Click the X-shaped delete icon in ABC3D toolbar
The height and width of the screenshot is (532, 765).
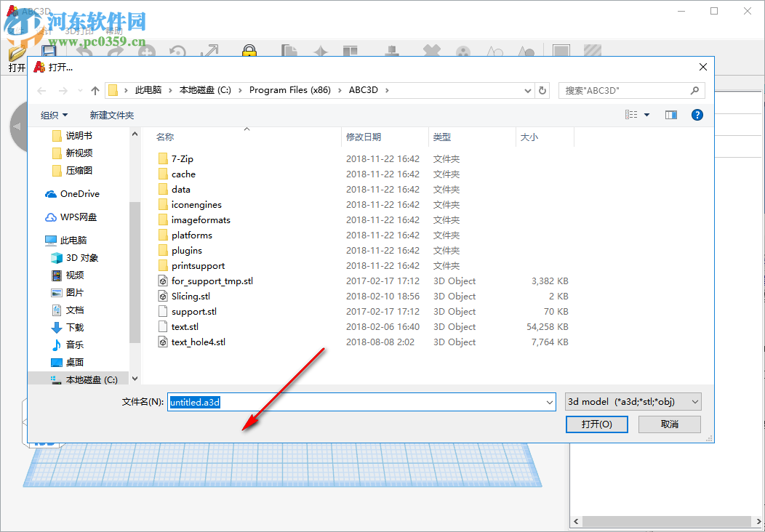(x=431, y=50)
